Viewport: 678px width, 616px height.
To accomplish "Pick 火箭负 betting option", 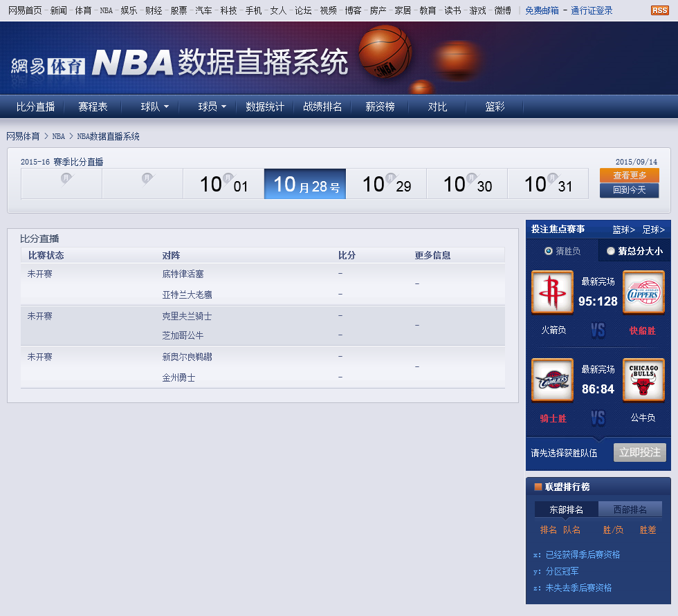I will (553, 330).
